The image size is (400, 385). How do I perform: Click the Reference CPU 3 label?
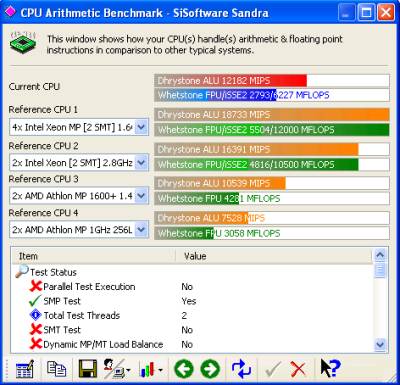(x=43, y=179)
